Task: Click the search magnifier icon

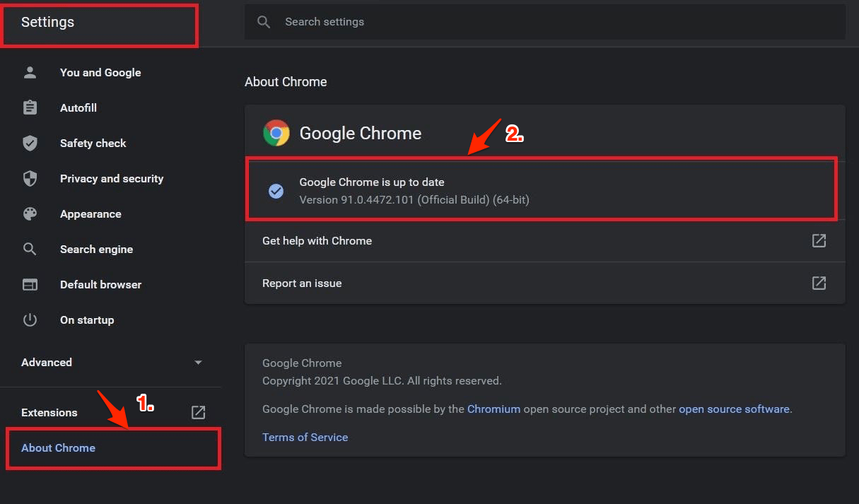Action: (x=264, y=22)
